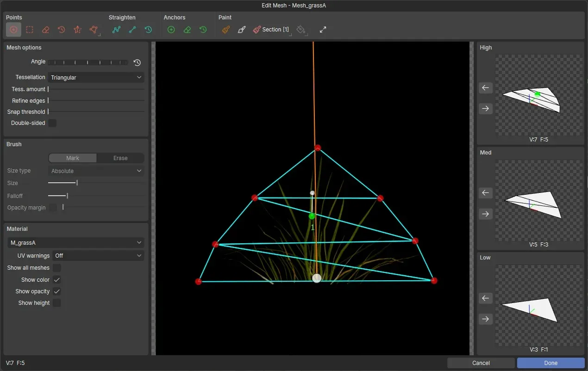Click the erase anchors icon
Image resolution: width=588 pixels, height=371 pixels.
click(187, 30)
